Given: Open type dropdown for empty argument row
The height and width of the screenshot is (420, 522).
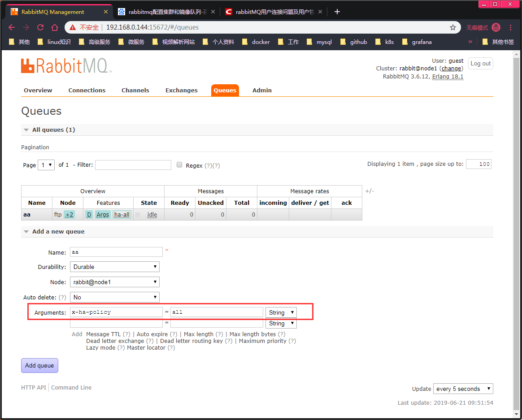Looking at the screenshot, I should [x=281, y=324].
